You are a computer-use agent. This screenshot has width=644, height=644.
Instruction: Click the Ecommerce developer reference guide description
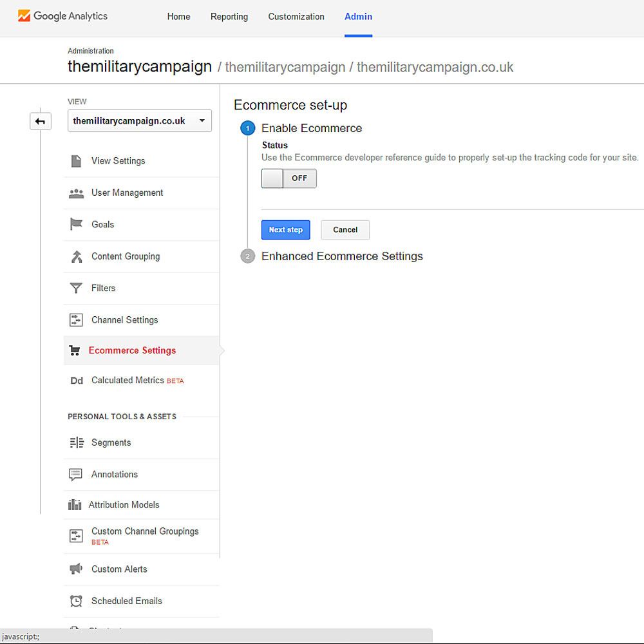pos(450,158)
